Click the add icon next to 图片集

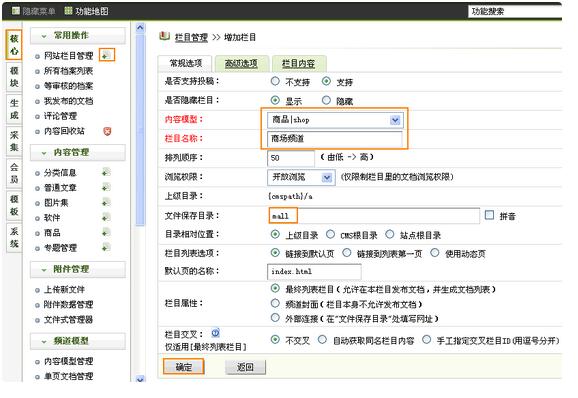click(x=106, y=203)
